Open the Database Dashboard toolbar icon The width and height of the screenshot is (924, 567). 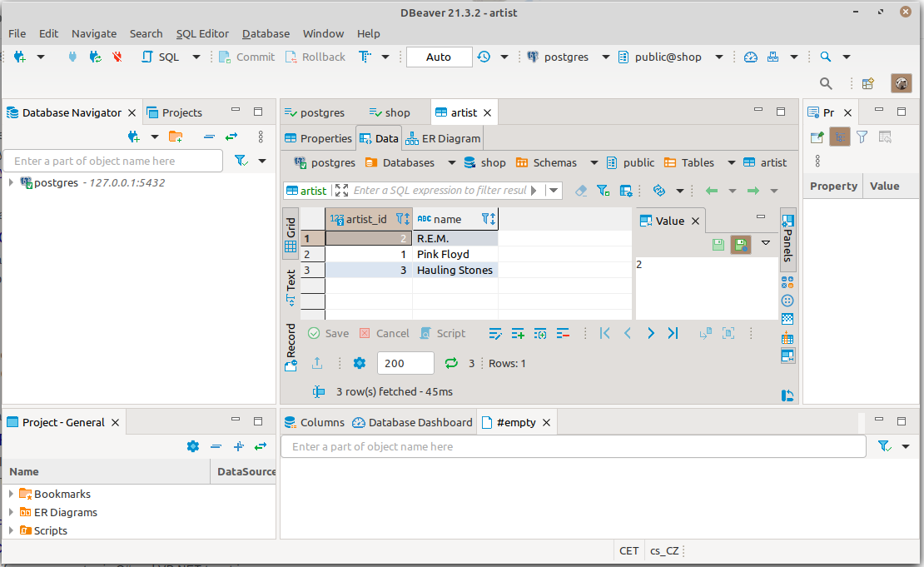pos(751,57)
